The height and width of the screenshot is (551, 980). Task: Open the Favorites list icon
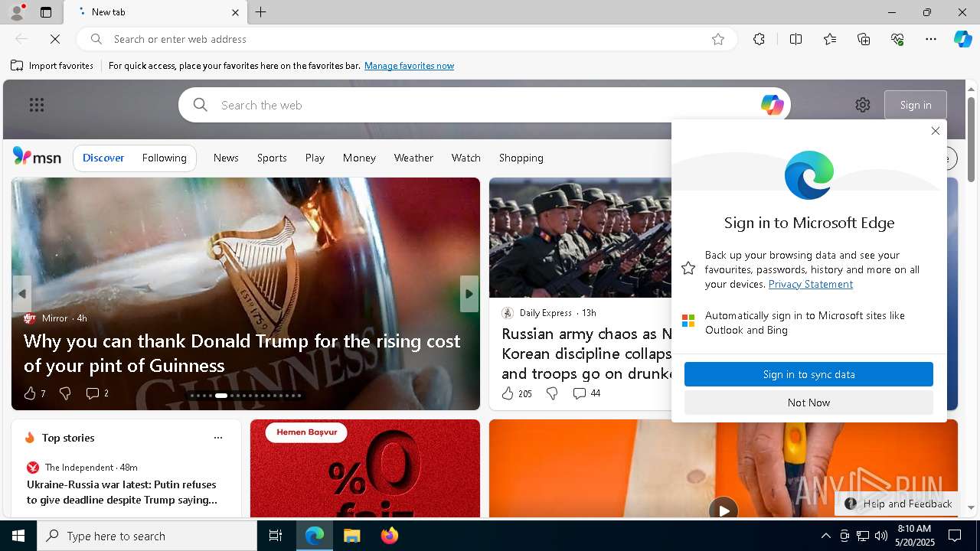[830, 39]
